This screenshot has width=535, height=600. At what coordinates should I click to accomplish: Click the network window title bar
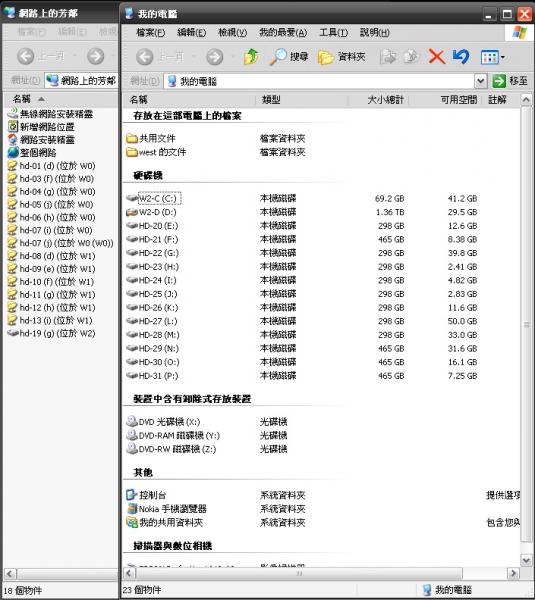pos(60,13)
